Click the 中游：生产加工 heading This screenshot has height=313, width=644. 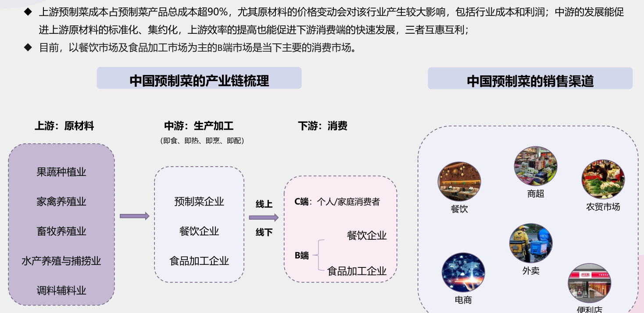(199, 126)
